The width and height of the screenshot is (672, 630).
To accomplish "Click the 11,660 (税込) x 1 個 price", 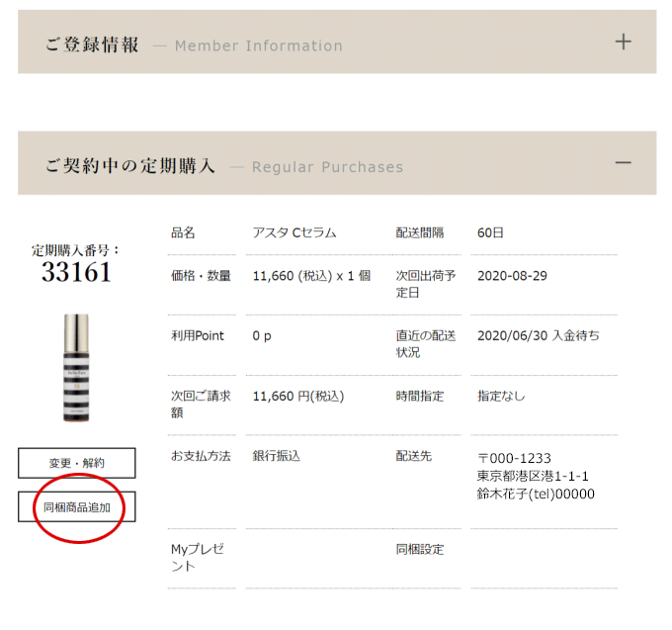I will pos(311,276).
